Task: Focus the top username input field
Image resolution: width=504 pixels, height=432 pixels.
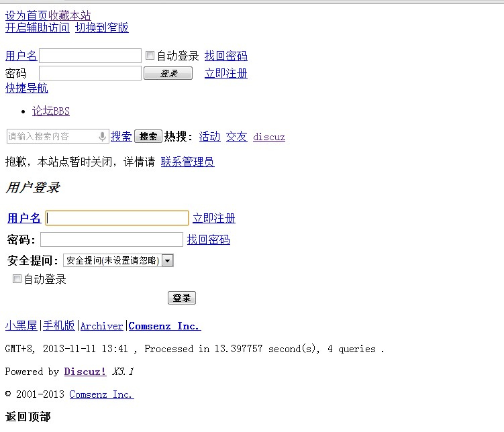Action: [90, 56]
